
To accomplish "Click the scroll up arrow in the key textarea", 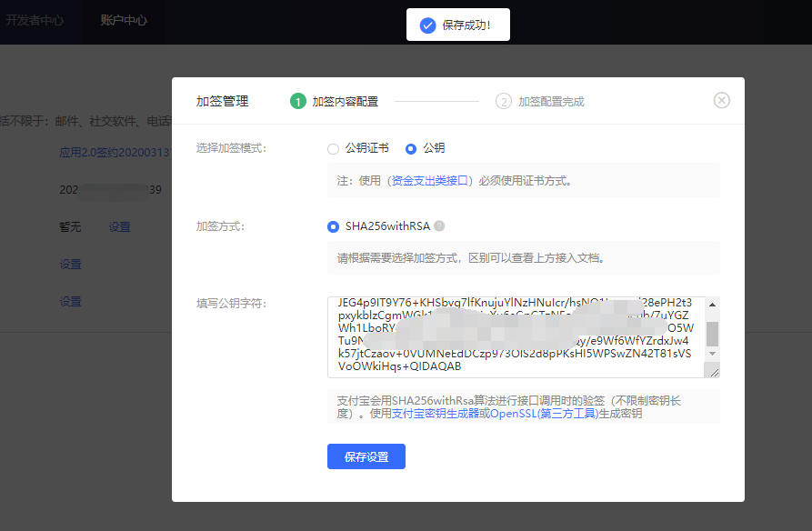I will tap(713, 304).
